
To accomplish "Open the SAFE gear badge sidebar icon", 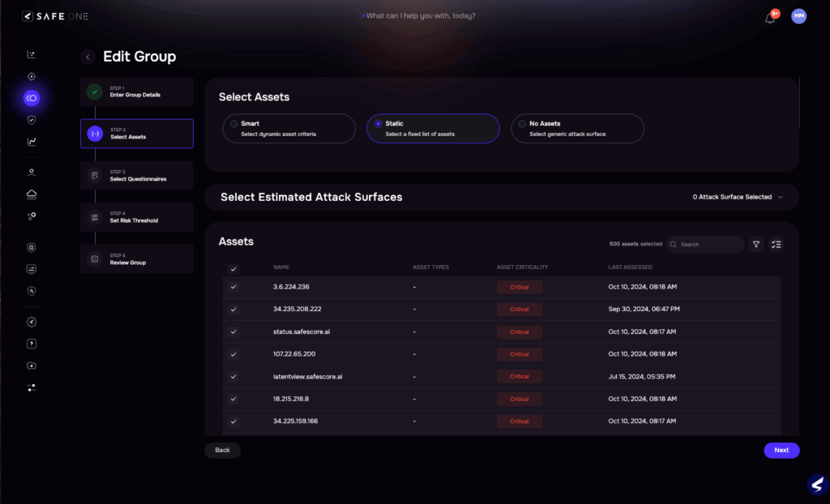I will click(x=32, y=322).
